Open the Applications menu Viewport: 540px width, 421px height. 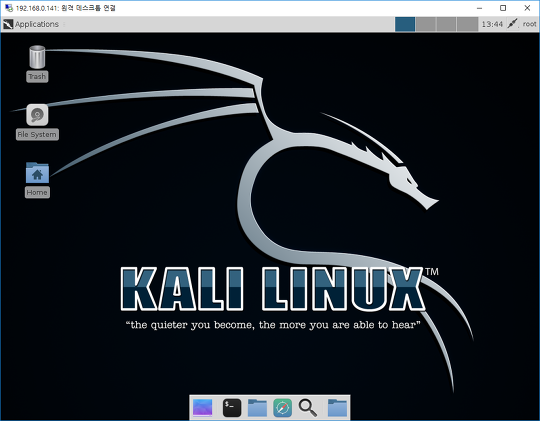tap(31, 24)
